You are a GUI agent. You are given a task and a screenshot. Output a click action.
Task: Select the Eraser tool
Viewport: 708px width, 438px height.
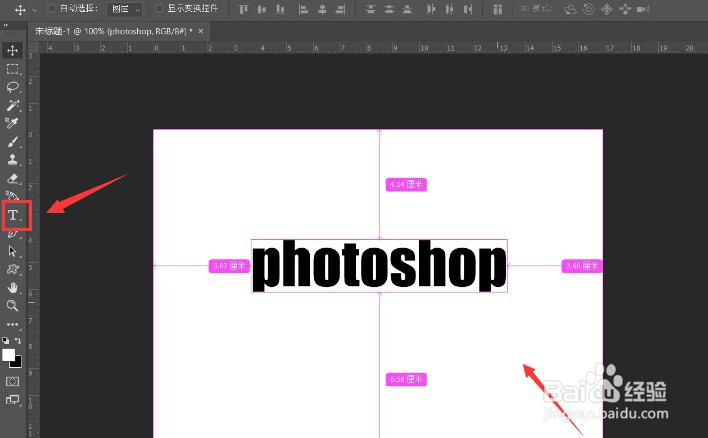[12, 179]
